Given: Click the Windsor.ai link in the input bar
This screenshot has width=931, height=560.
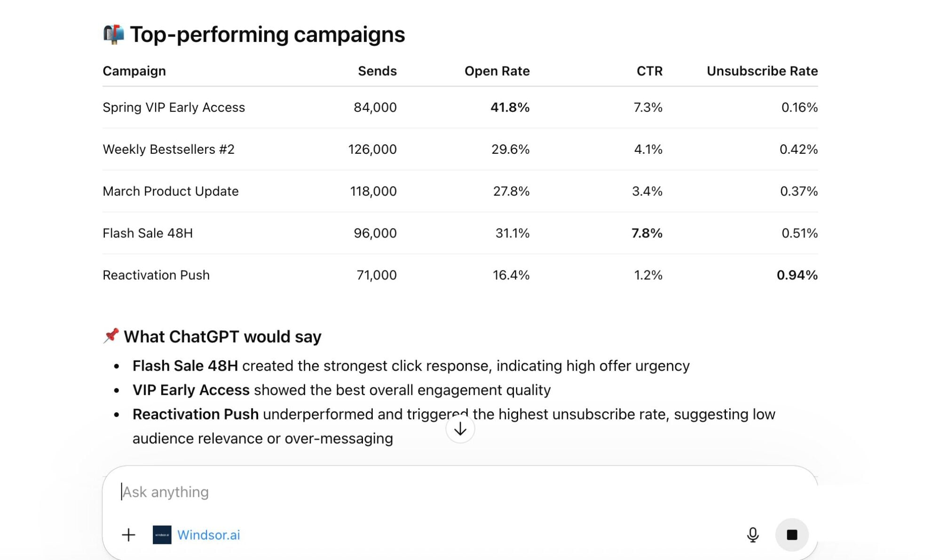Looking at the screenshot, I should click(x=209, y=535).
